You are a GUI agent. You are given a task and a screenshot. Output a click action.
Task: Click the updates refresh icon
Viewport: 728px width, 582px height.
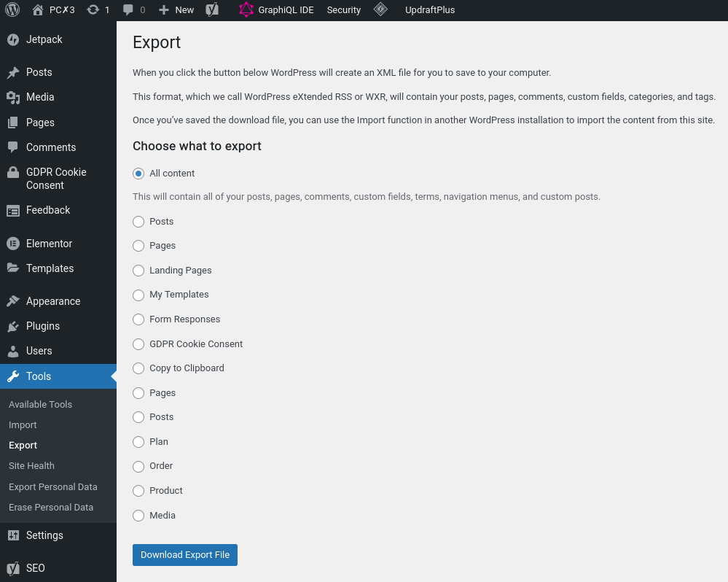(x=93, y=9)
